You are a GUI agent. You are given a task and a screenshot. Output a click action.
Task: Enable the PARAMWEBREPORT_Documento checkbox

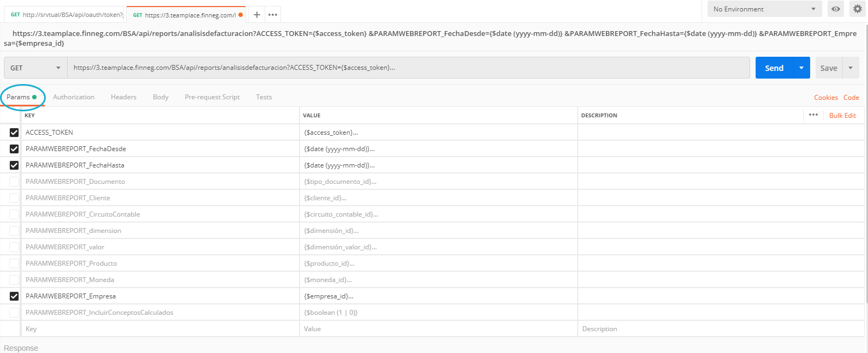pyautogui.click(x=14, y=182)
